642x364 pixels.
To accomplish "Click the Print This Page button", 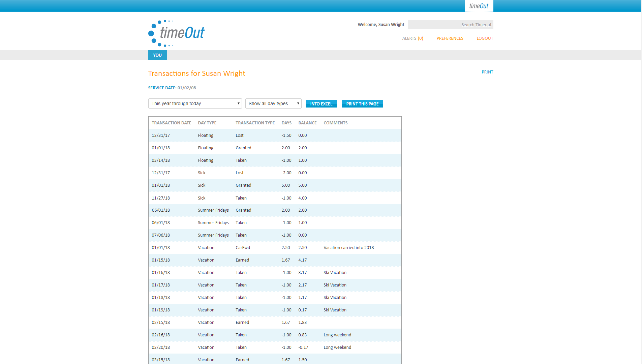I will 362,104.
